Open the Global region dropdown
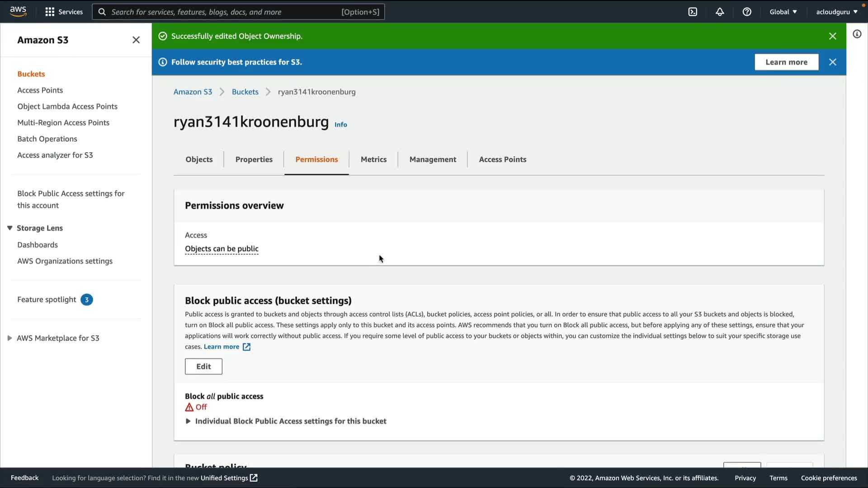The height and width of the screenshot is (488, 868). 783,12
